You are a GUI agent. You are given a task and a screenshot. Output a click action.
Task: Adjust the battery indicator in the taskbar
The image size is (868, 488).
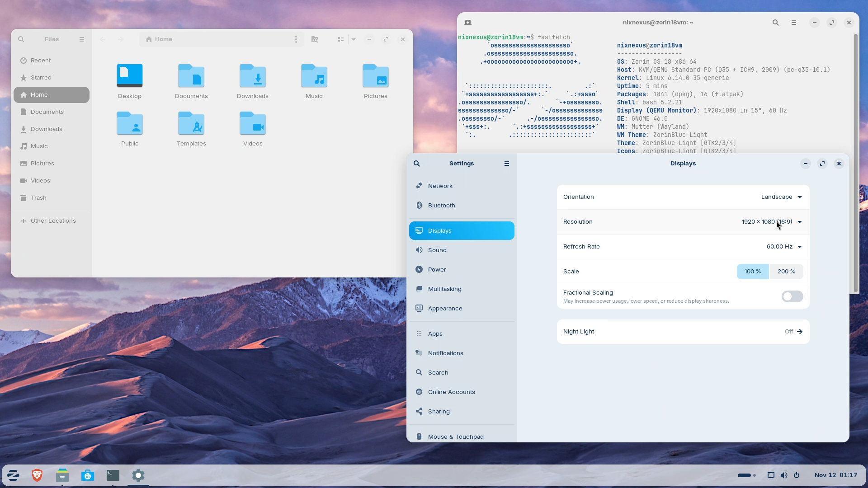[745, 475]
